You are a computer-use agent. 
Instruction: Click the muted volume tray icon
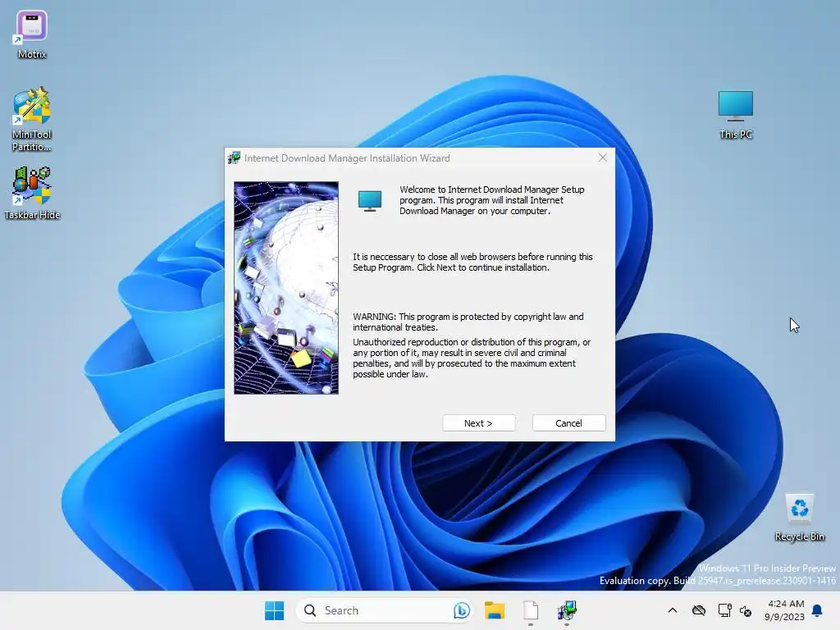746,610
